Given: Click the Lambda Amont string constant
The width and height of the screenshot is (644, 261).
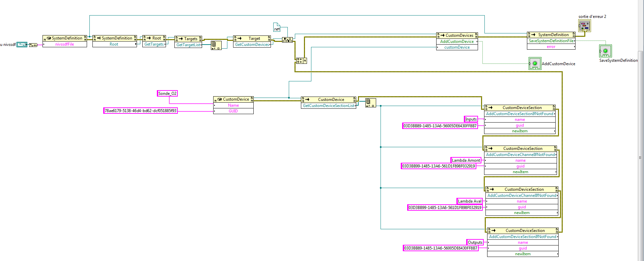Looking at the screenshot, I should (x=466, y=160).
